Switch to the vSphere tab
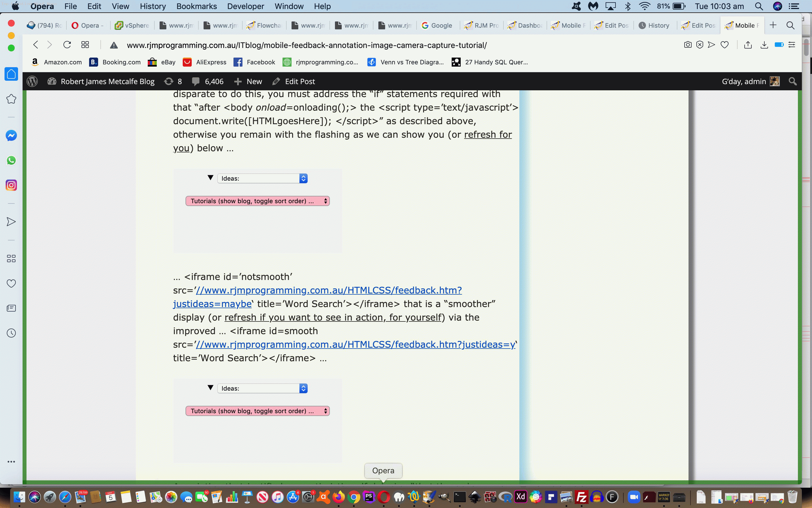This screenshot has height=508, width=812. coord(132,25)
